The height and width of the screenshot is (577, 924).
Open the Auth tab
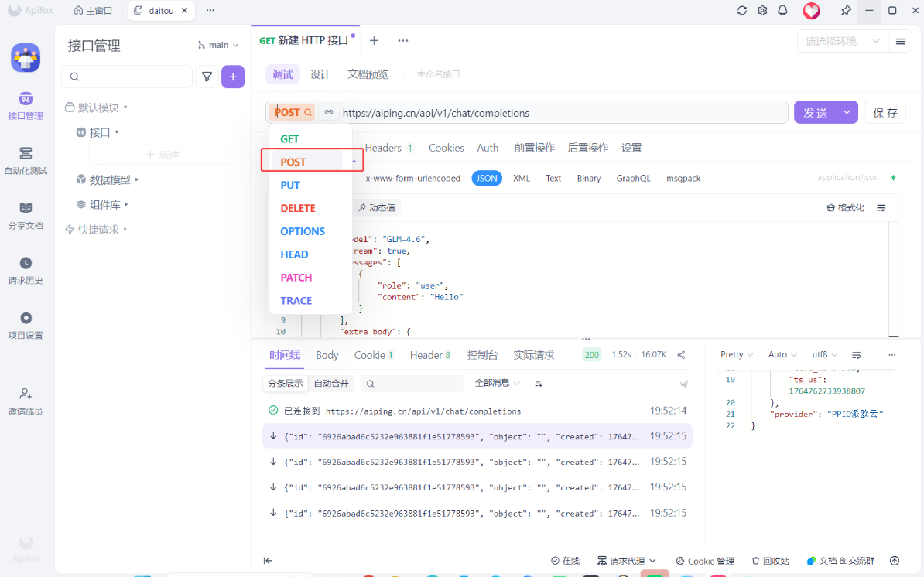click(x=488, y=148)
